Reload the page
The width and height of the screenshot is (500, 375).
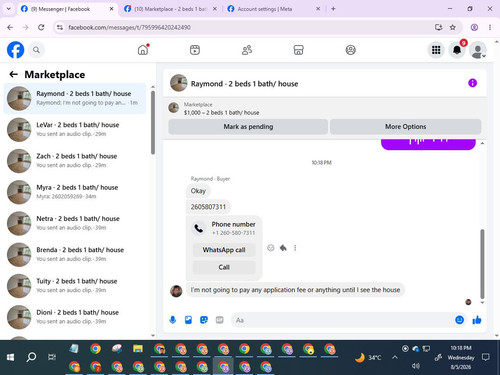click(41, 27)
